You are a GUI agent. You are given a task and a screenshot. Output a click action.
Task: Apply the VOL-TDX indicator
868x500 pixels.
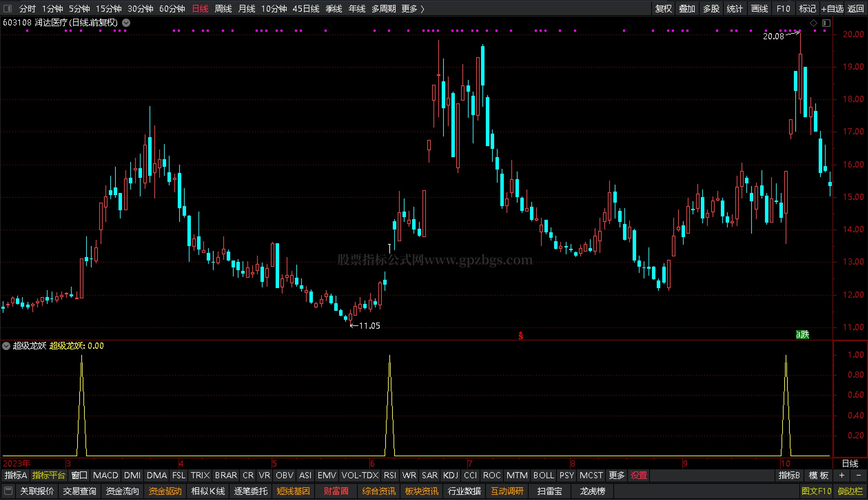pyautogui.click(x=360, y=476)
